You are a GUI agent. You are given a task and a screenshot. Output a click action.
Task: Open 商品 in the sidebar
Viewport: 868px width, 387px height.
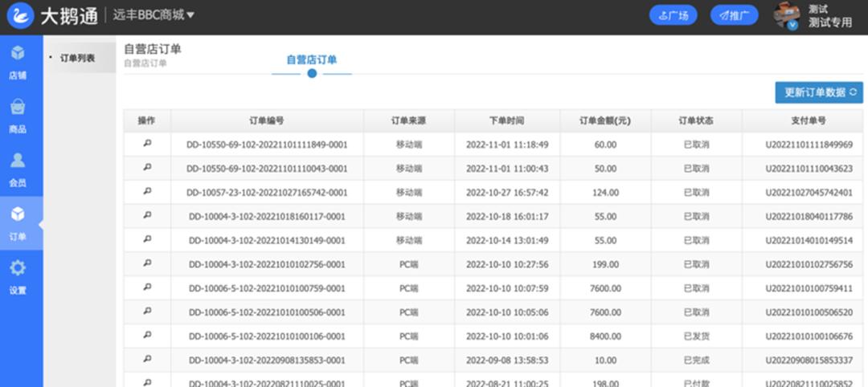(18, 116)
